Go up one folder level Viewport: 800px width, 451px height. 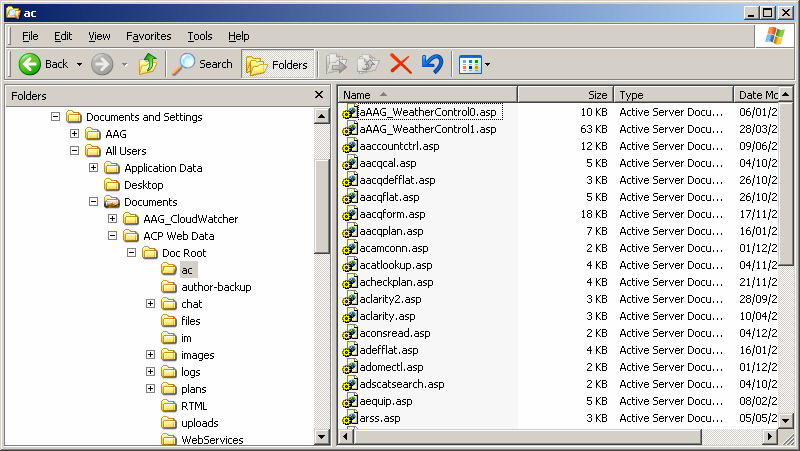pyautogui.click(x=147, y=64)
